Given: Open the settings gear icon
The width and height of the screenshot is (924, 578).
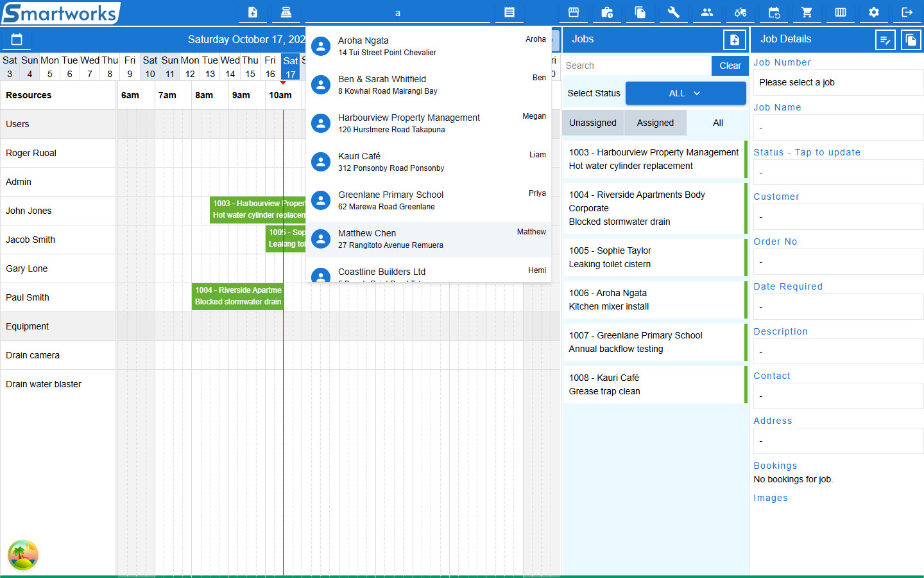Looking at the screenshot, I should 874,12.
